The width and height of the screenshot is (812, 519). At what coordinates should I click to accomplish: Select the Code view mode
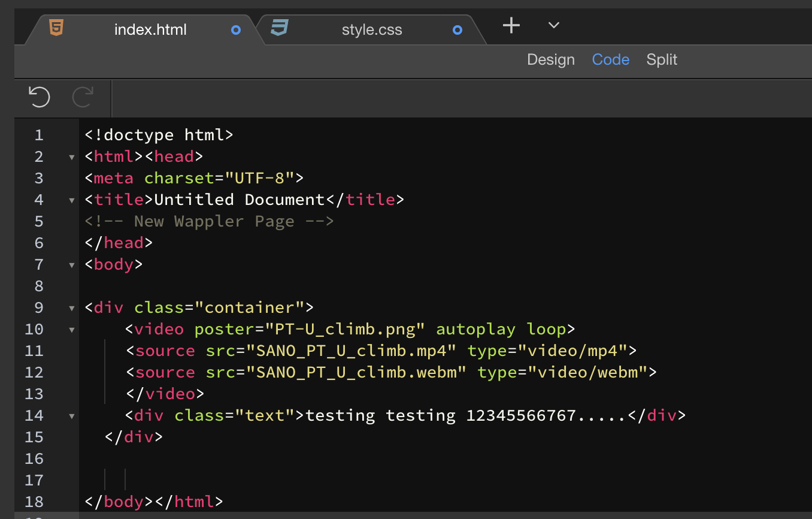(610, 60)
